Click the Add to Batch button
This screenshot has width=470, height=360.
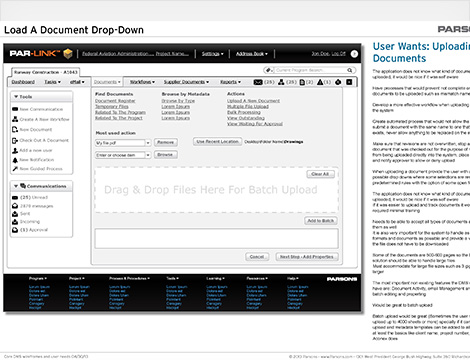(x=321, y=221)
